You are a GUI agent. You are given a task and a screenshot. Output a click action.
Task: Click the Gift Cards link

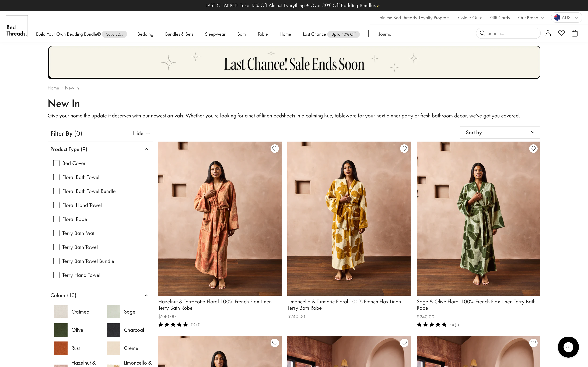click(500, 18)
